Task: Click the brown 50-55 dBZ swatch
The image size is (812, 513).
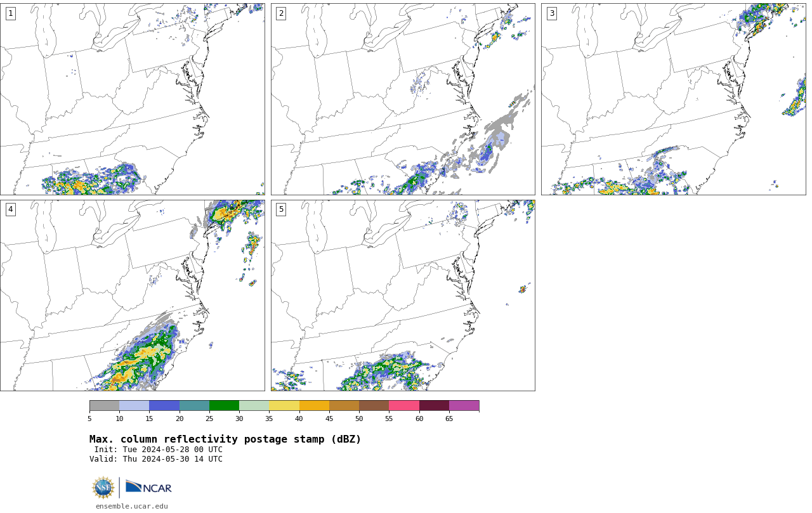Action: point(374,406)
